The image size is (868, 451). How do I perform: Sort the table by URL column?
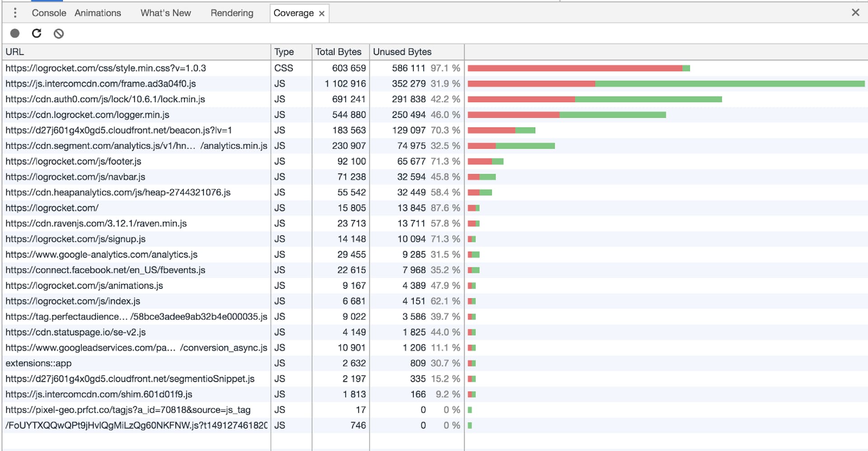(136, 52)
